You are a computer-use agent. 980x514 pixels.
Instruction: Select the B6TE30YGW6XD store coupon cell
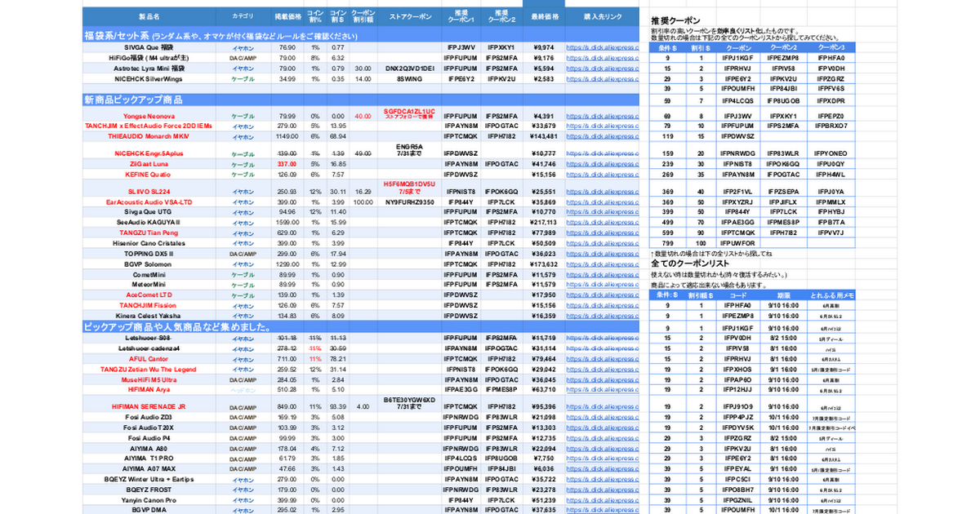[410, 403]
